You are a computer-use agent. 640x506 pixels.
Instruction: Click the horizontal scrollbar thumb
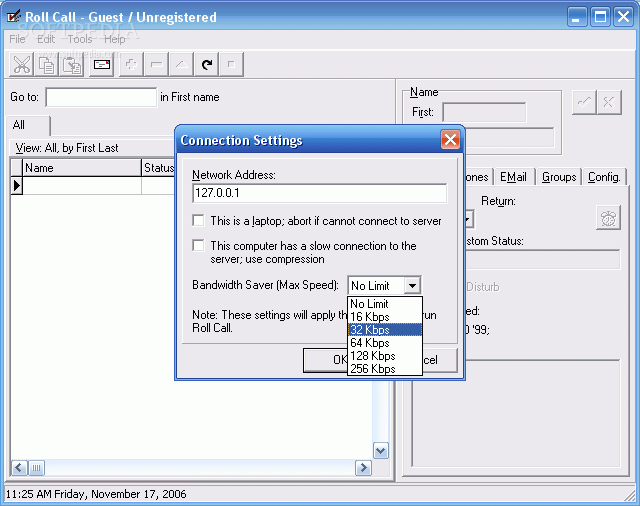(x=36, y=468)
